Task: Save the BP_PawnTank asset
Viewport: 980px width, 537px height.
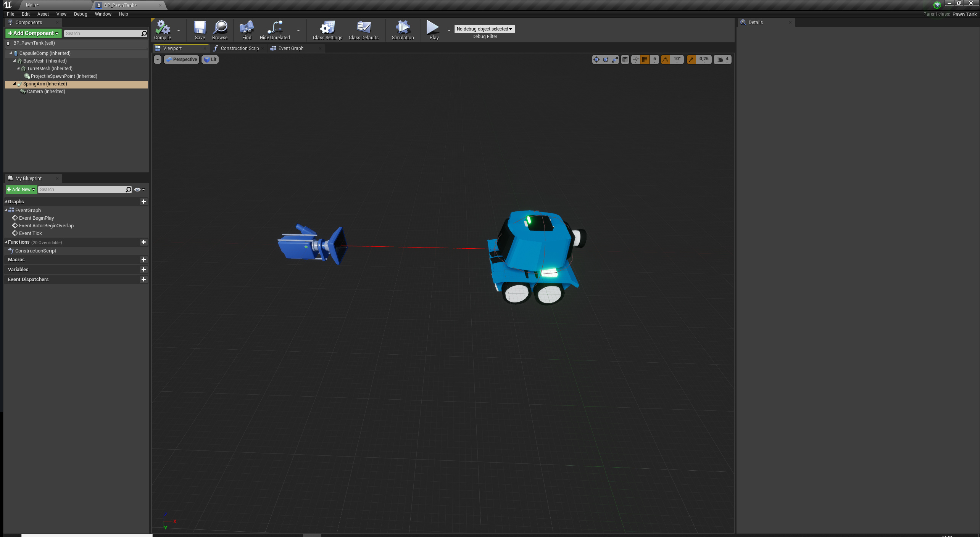Action: point(200,30)
